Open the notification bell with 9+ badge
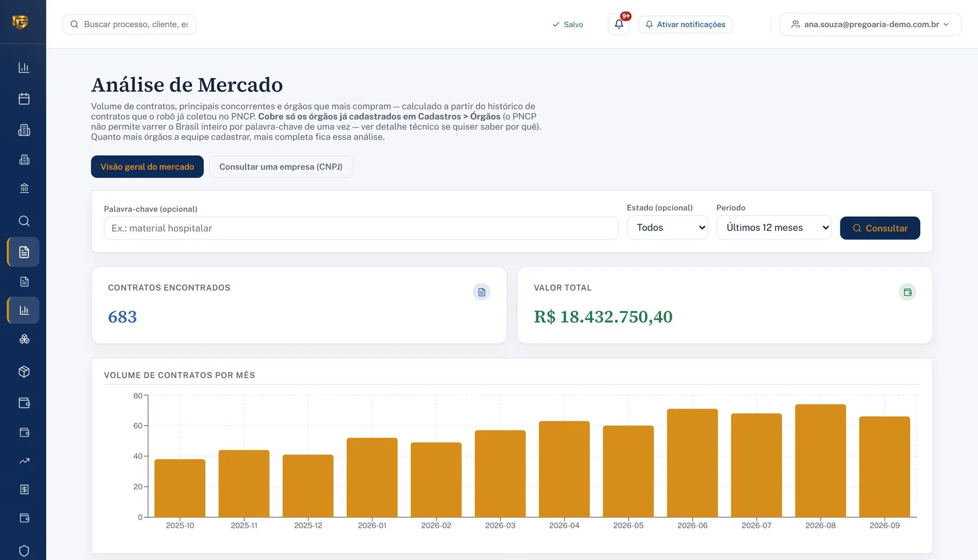978x560 pixels. (x=619, y=24)
